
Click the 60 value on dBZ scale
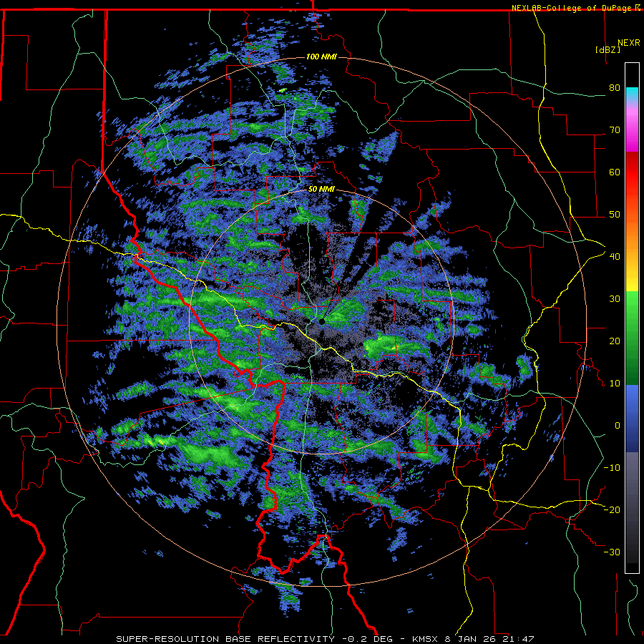point(615,172)
